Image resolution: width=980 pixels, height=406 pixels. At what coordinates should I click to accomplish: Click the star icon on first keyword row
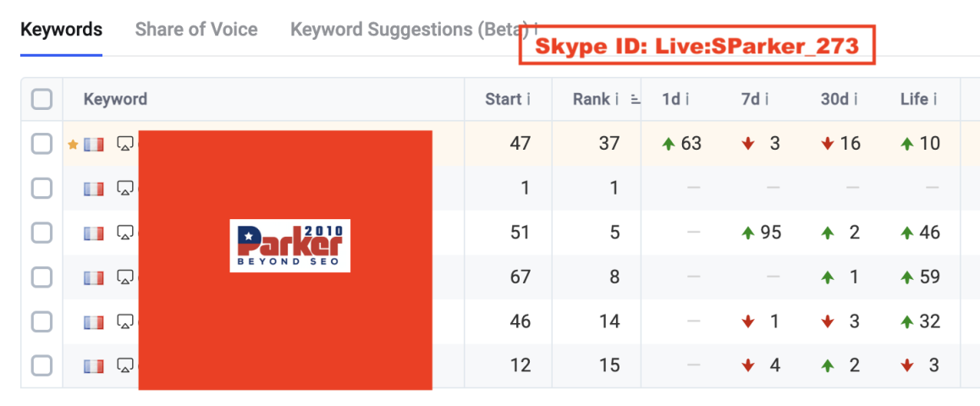73,145
